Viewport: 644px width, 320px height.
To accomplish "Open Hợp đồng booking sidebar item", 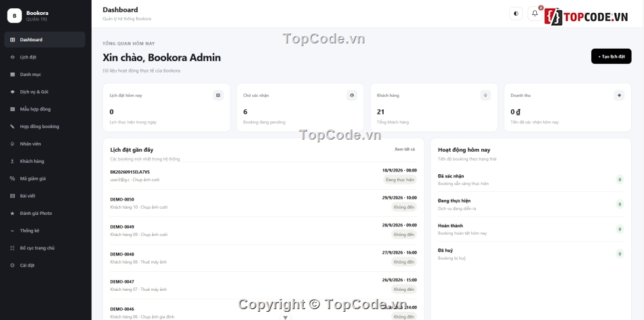I will click(45, 127).
